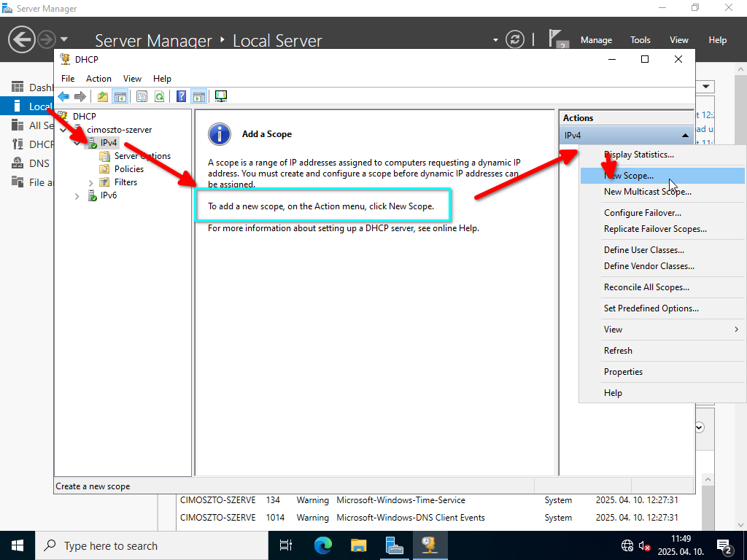Open the Action menu in DHCP
Viewport: 747px width, 560px height.
coord(98,79)
